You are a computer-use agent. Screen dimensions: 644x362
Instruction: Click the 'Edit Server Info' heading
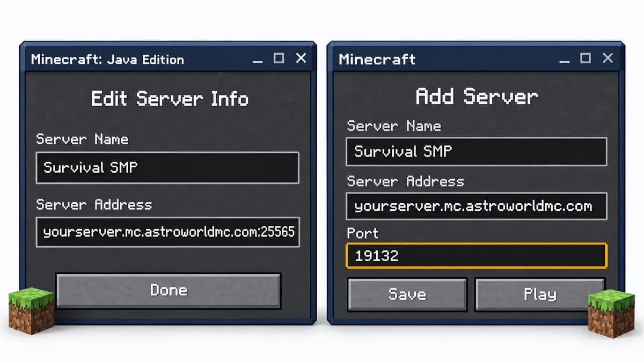point(170,99)
